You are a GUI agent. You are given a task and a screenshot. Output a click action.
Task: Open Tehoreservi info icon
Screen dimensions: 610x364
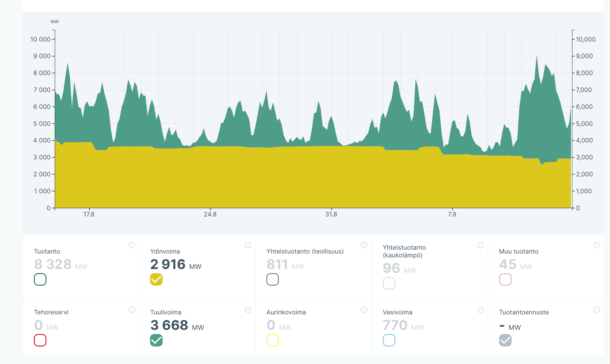pyautogui.click(x=132, y=310)
